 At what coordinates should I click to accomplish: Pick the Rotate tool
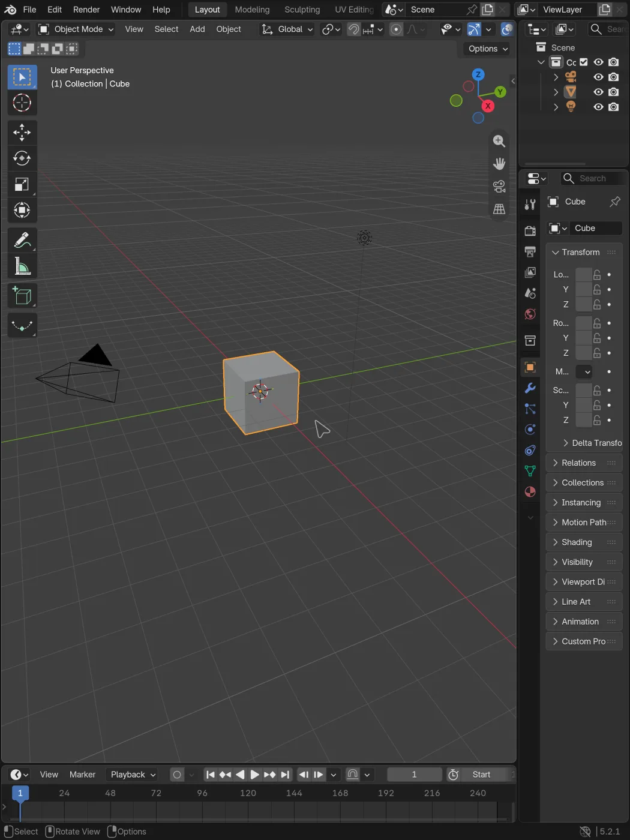22,158
